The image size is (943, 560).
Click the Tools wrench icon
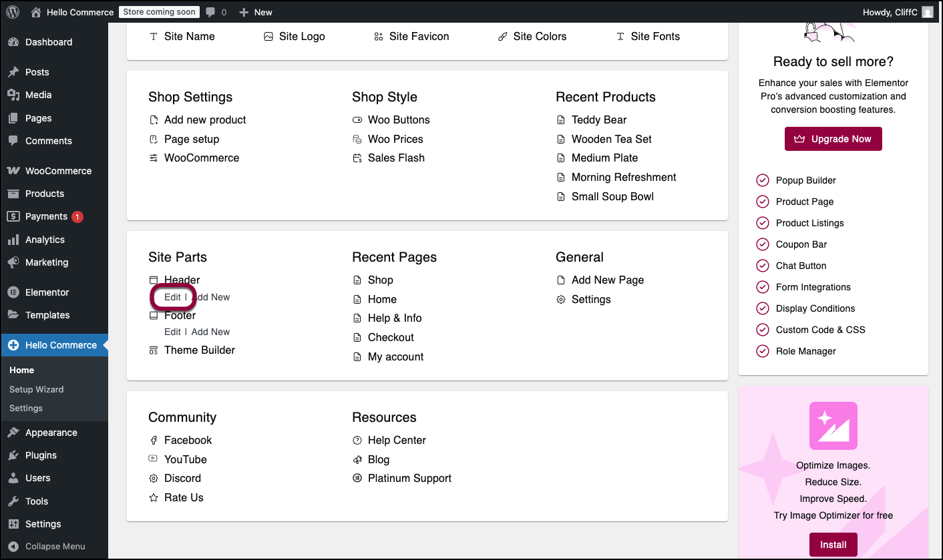click(13, 501)
